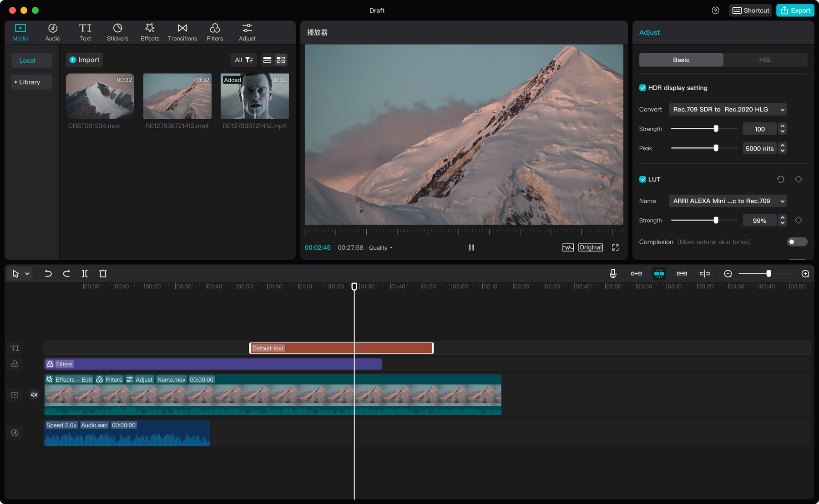The height and width of the screenshot is (504, 819).
Task: Click the Import media button
Action: [85, 60]
